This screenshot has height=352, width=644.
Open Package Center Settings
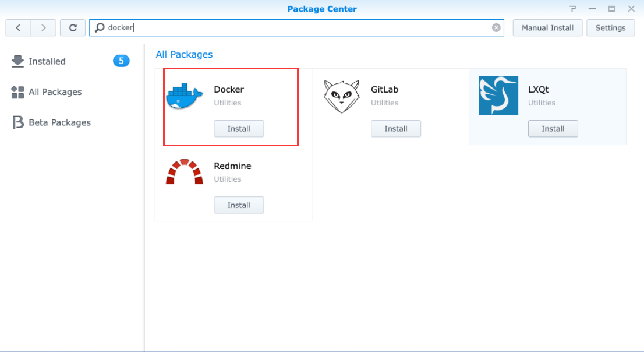coord(610,27)
